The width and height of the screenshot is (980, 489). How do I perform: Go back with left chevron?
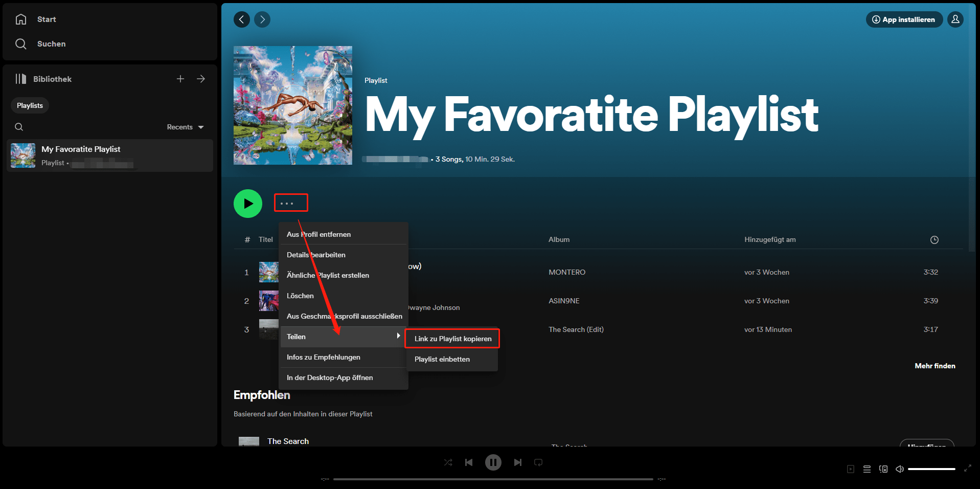click(242, 19)
